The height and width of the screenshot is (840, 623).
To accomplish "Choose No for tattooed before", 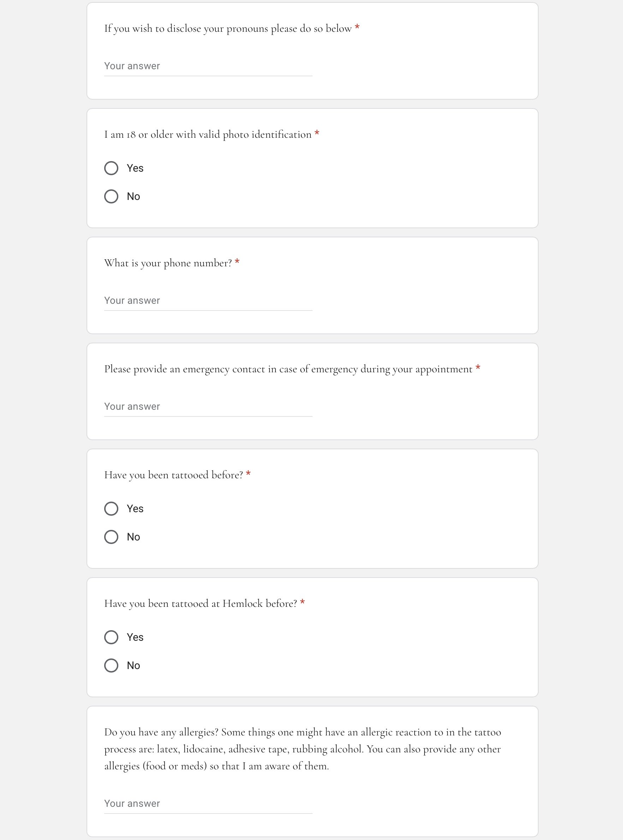I will point(111,537).
